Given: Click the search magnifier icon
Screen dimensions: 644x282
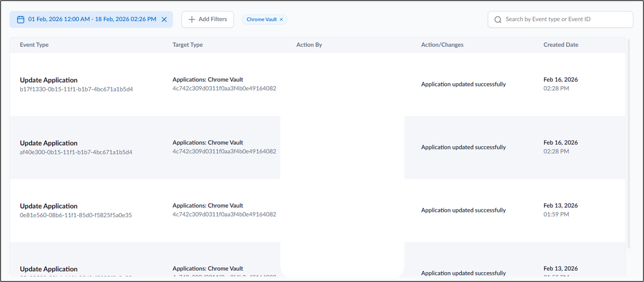Looking at the screenshot, I should point(498,20).
